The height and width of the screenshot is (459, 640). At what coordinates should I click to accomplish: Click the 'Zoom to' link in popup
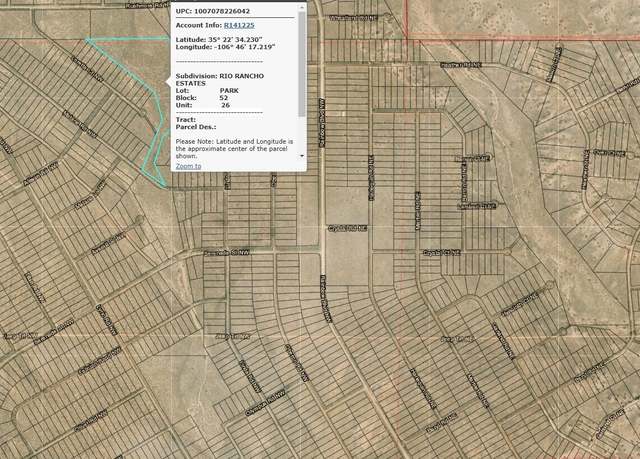[188, 166]
